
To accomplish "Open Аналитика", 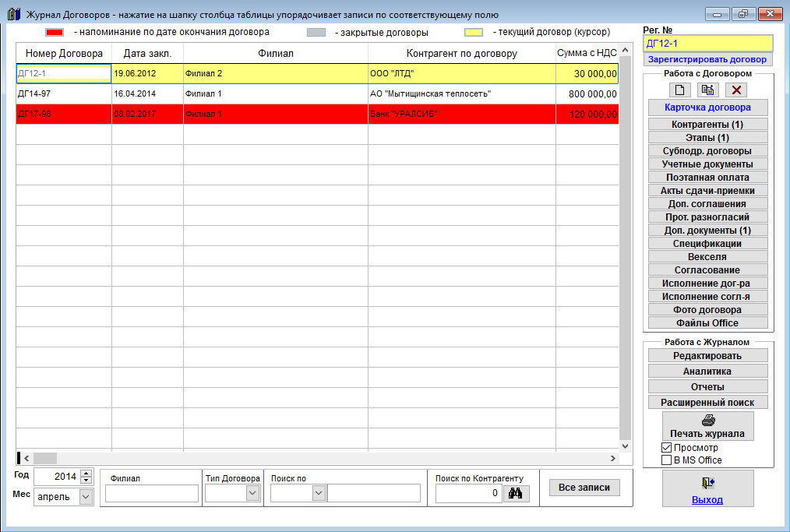I will click(708, 372).
